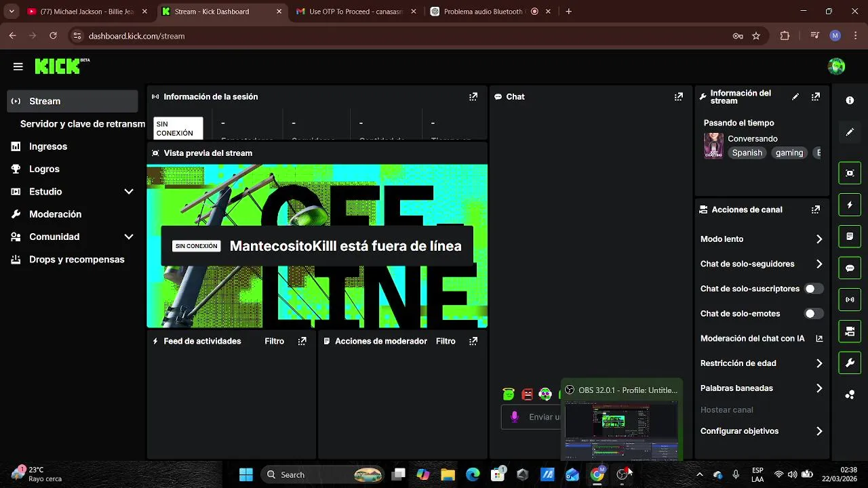Open Chat de solo-seguidores options chevron
The image size is (868, 488).
[x=819, y=264]
